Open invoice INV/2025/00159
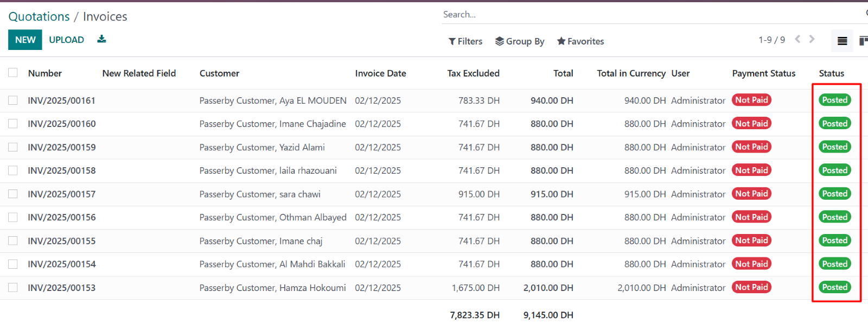The image size is (868, 329). coord(61,147)
